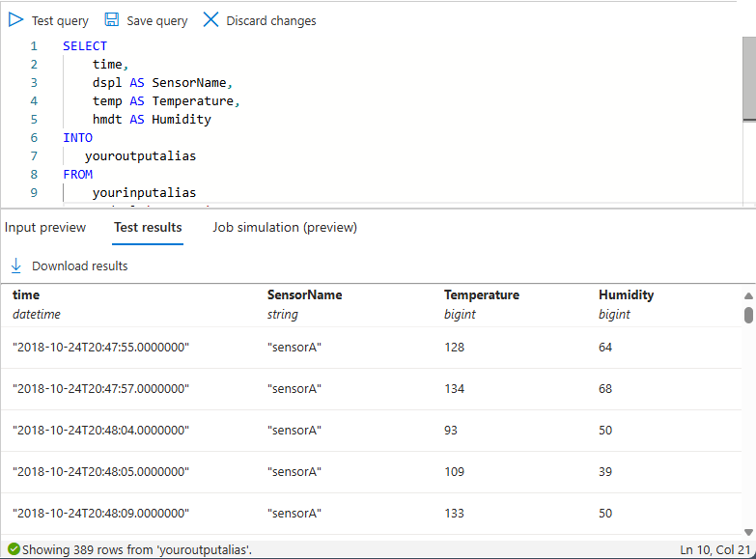Screen dimensions: 756x559
Task: Click the Humidity column header
Action: click(x=627, y=294)
